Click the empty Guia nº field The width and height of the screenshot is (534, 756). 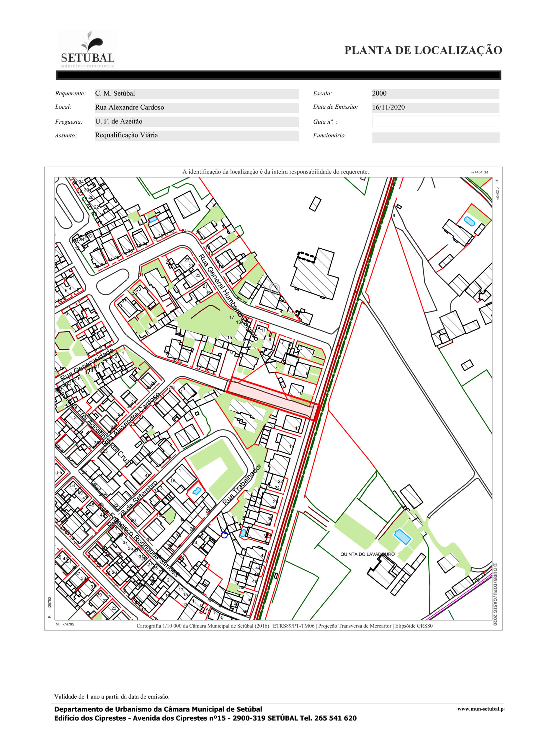coord(436,122)
